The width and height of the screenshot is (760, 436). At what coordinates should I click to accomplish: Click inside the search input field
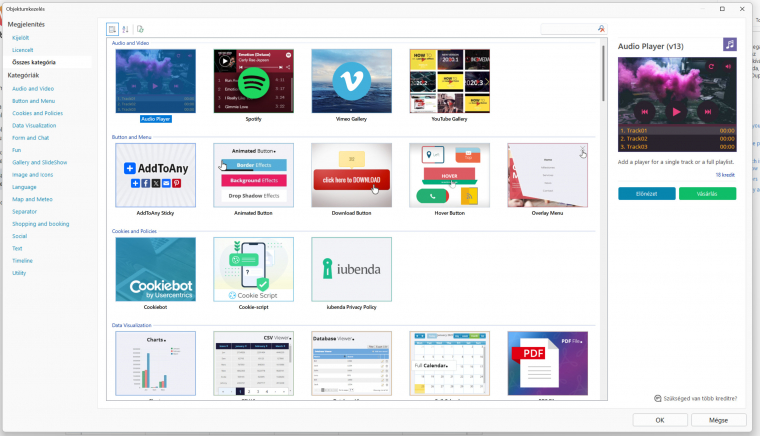click(567, 29)
